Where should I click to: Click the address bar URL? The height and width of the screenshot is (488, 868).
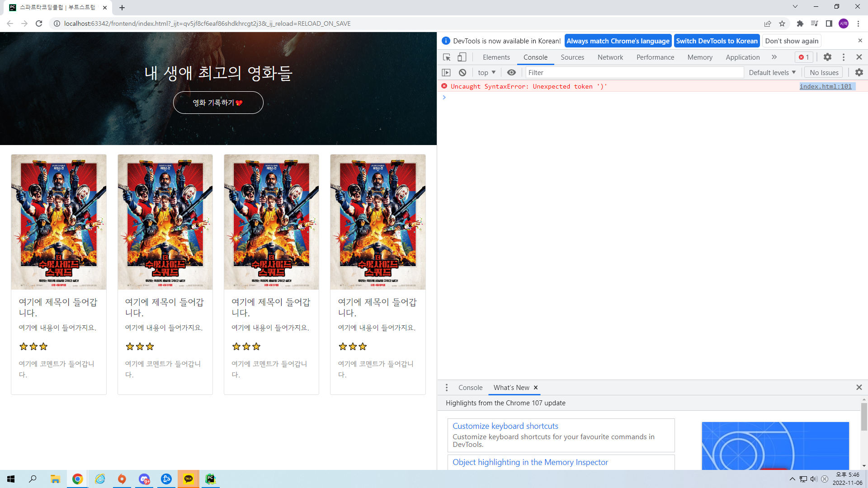207,23
